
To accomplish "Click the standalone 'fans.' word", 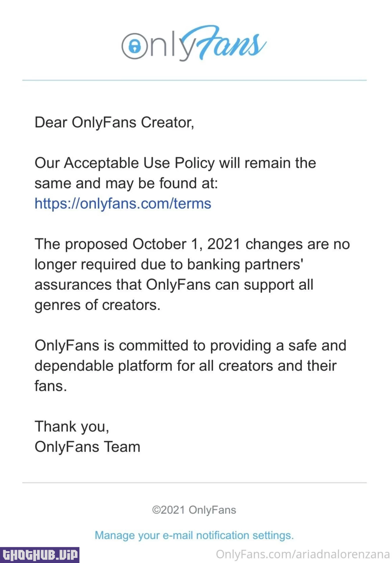I will (x=51, y=386).
